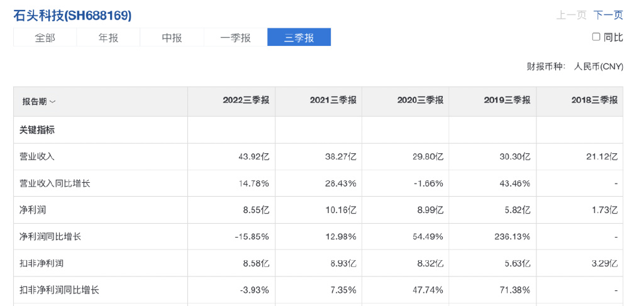The height and width of the screenshot is (306, 644).
Task: Select the 扣非净利润同比增长 row label
Action: (x=59, y=290)
